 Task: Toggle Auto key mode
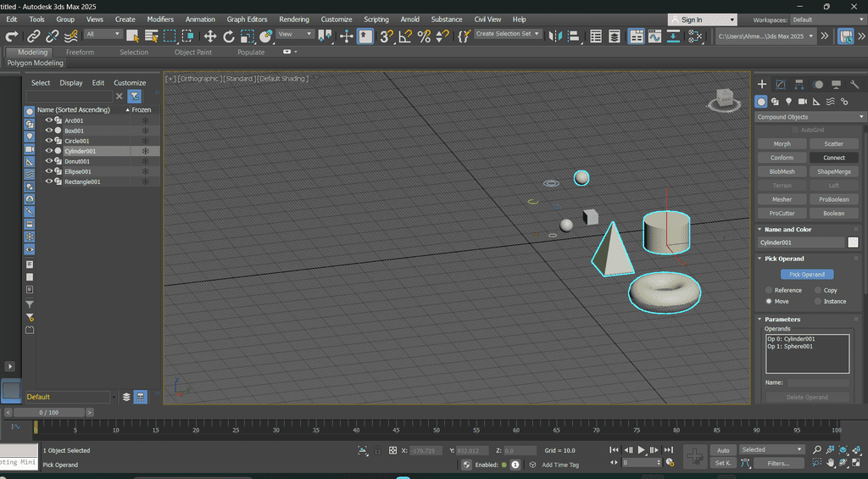723,450
